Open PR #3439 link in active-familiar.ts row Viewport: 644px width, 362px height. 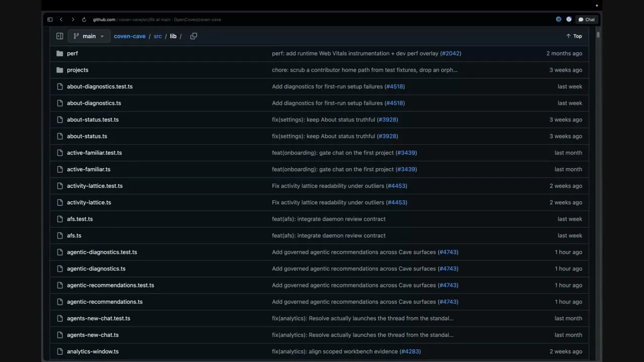click(x=406, y=169)
